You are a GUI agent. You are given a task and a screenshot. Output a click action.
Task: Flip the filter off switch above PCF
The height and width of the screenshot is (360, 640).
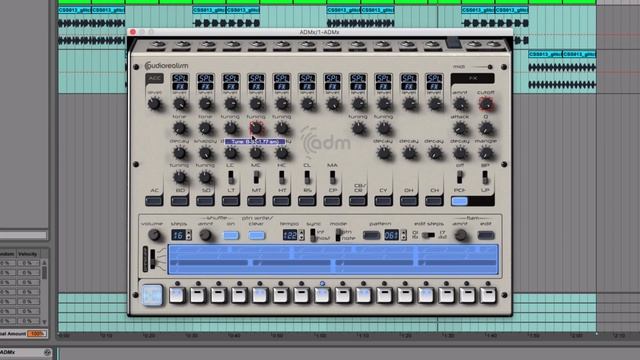460,177
